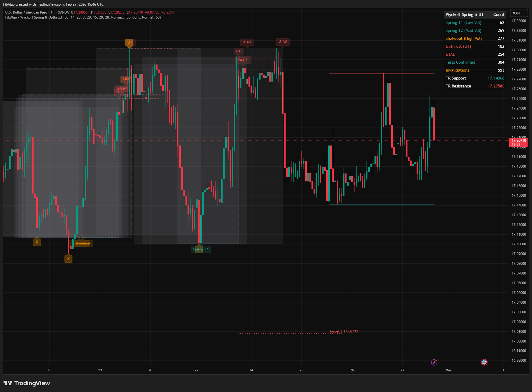Click the Wyckoff Spring & UT table header

(464, 14)
